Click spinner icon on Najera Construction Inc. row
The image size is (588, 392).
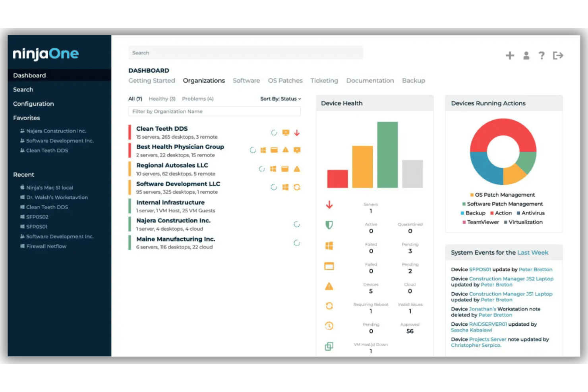pos(297,224)
